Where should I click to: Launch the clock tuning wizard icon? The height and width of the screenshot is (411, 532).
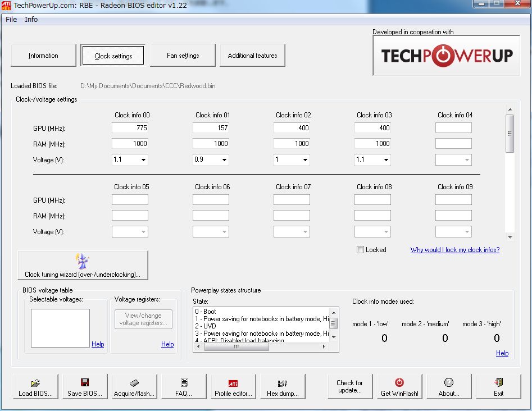82,261
